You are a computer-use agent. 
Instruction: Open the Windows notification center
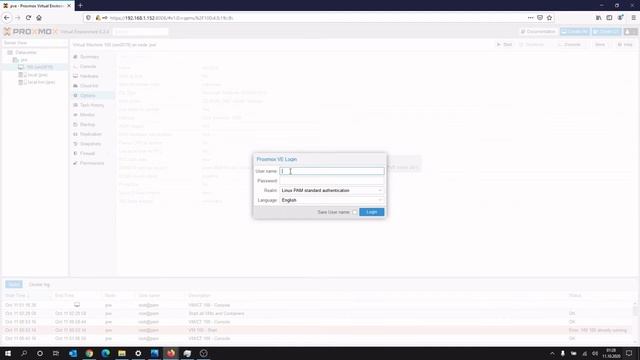[629, 353]
